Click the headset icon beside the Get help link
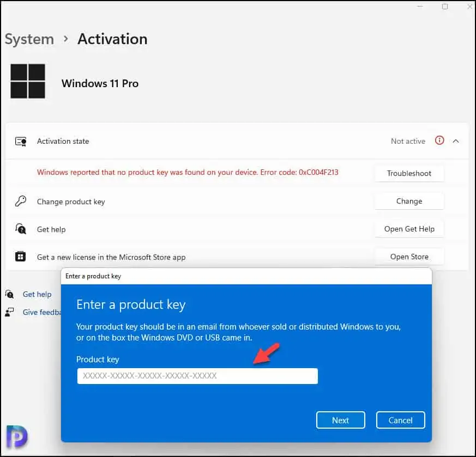The image size is (476, 457). [x=9, y=294]
